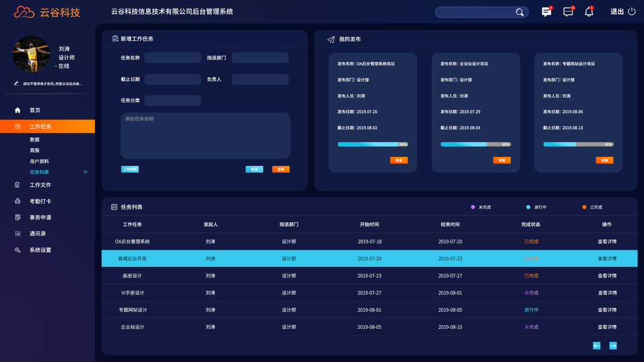Click 查看详情 for OA后台管理系统
Viewport: 644px width, 362px height.
click(x=607, y=242)
